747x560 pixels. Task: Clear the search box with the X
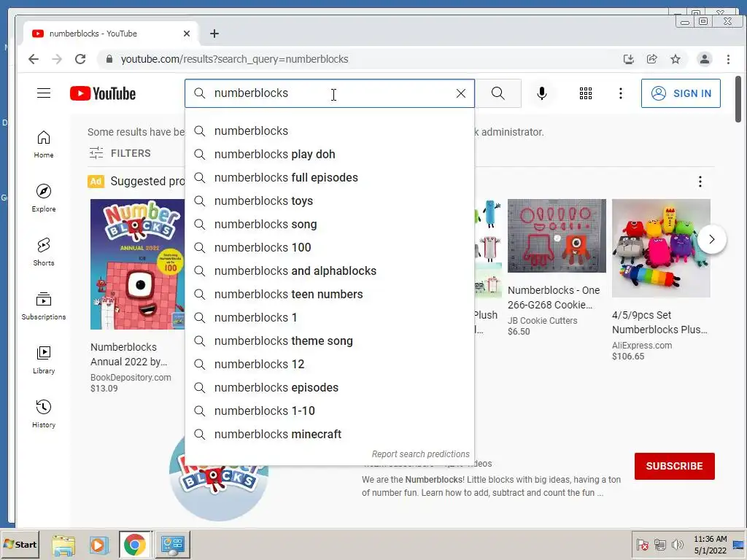[461, 93]
